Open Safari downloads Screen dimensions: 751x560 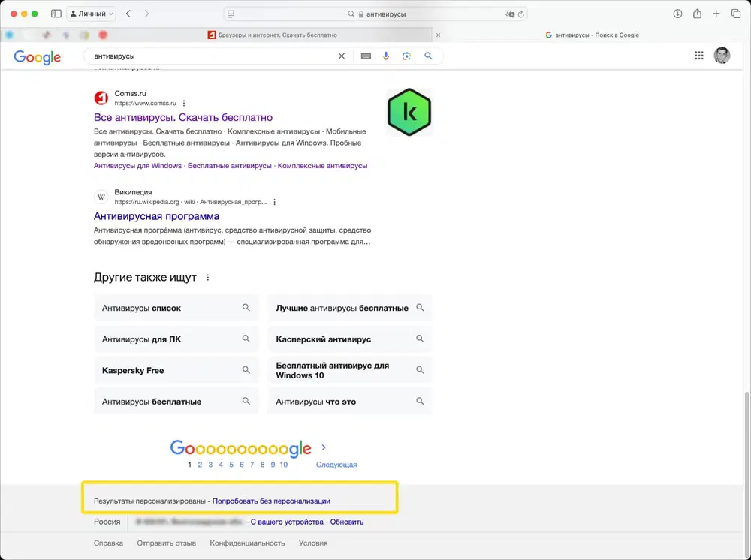point(677,14)
